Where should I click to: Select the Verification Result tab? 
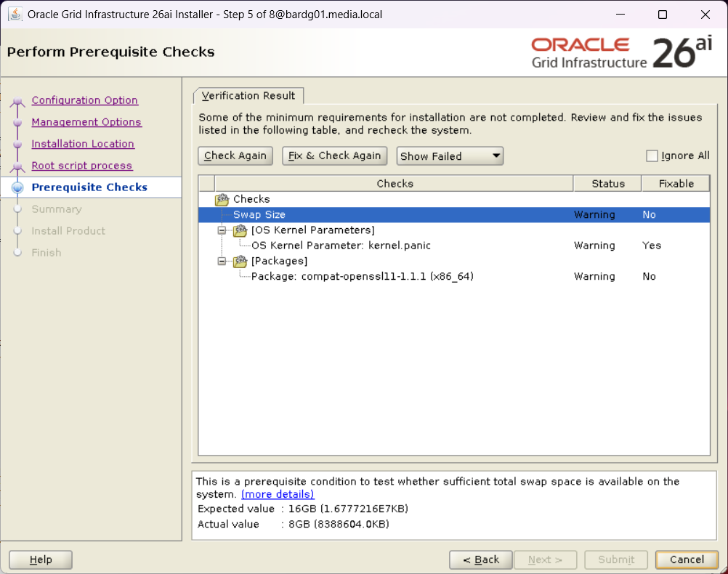(248, 96)
